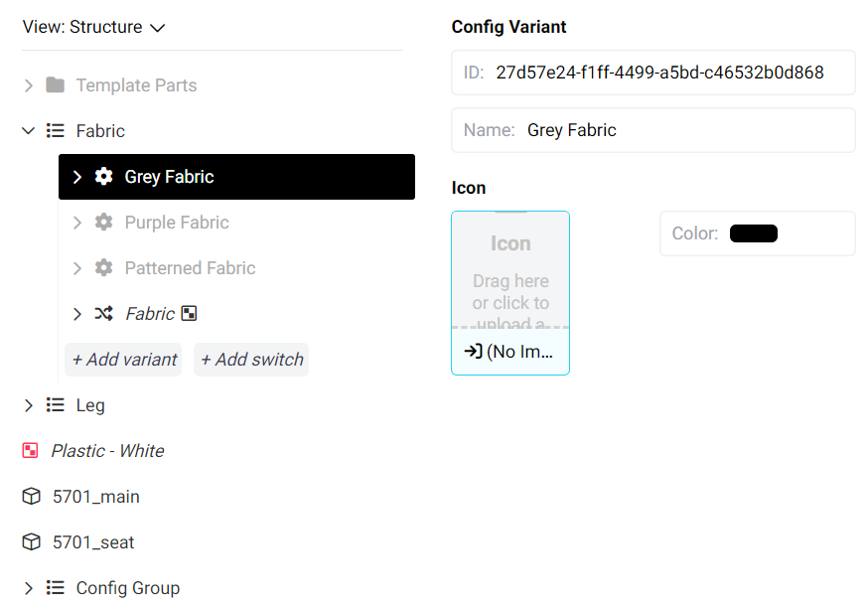Click the Template Parts folder icon
868x607 pixels.
tap(56, 85)
